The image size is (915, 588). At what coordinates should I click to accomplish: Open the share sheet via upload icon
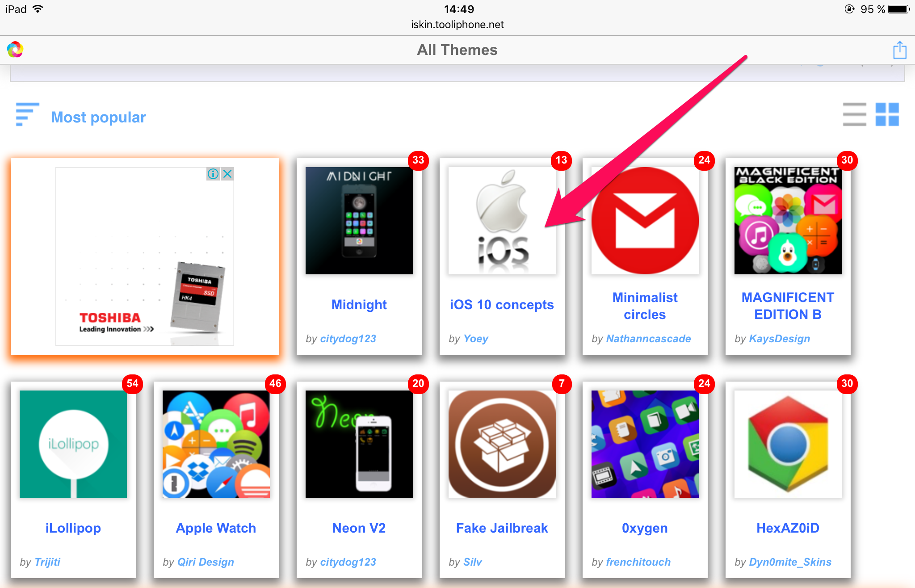[900, 50]
